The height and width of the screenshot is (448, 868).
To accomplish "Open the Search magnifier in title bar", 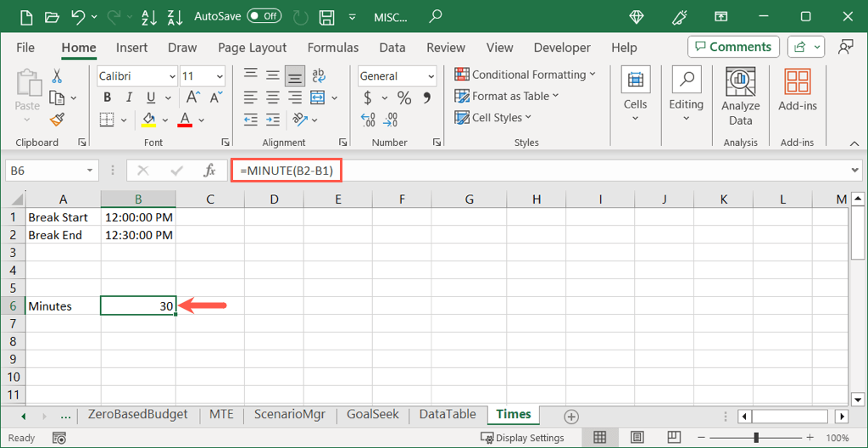I will [x=437, y=16].
